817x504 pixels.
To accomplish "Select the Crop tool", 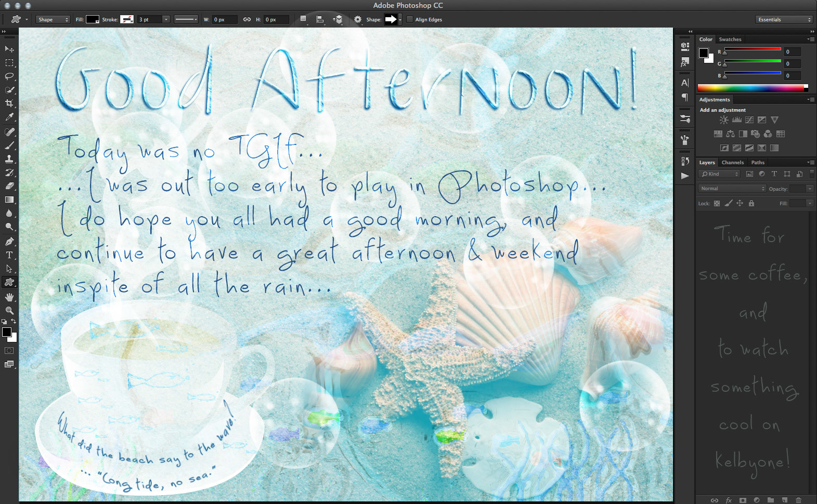I will 9,103.
